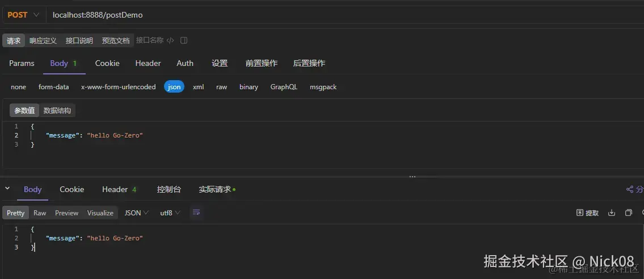Open the utf8 encoding dropdown
Viewport: 644px width, 279px height.
170,213
